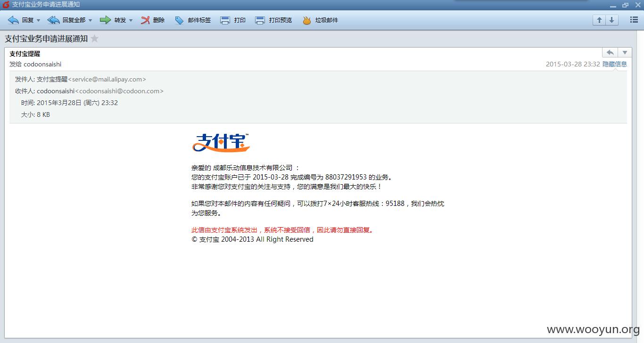Open the Forward dropdown arrow
The image size is (644, 343).
(131, 20)
